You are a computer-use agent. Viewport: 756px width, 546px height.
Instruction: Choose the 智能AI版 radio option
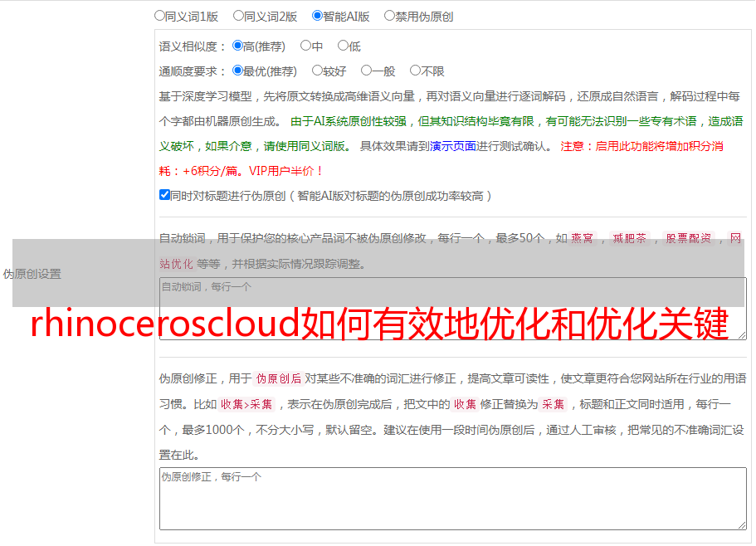pos(317,16)
